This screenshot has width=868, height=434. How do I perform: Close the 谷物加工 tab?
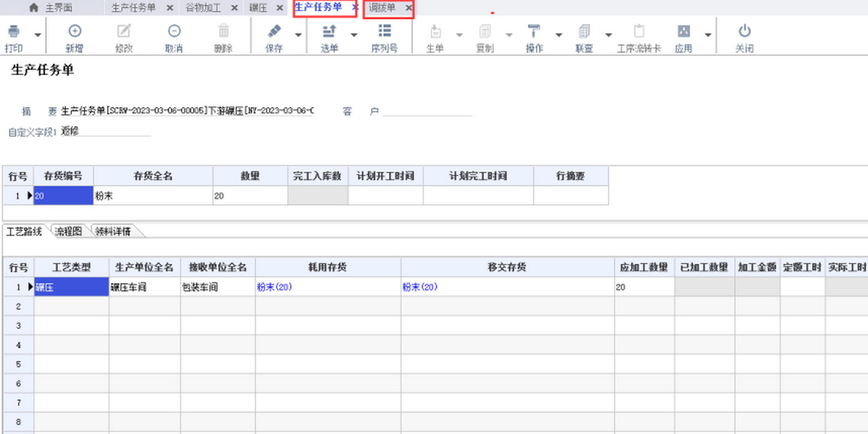(234, 7)
